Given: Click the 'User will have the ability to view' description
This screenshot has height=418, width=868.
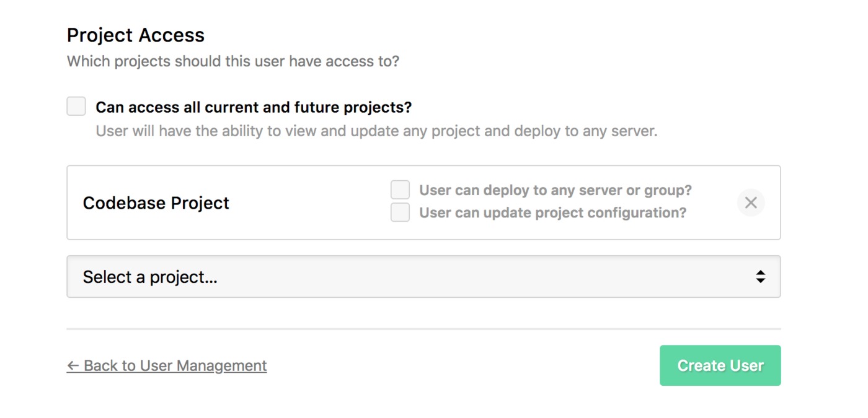Looking at the screenshot, I should [376, 131].
